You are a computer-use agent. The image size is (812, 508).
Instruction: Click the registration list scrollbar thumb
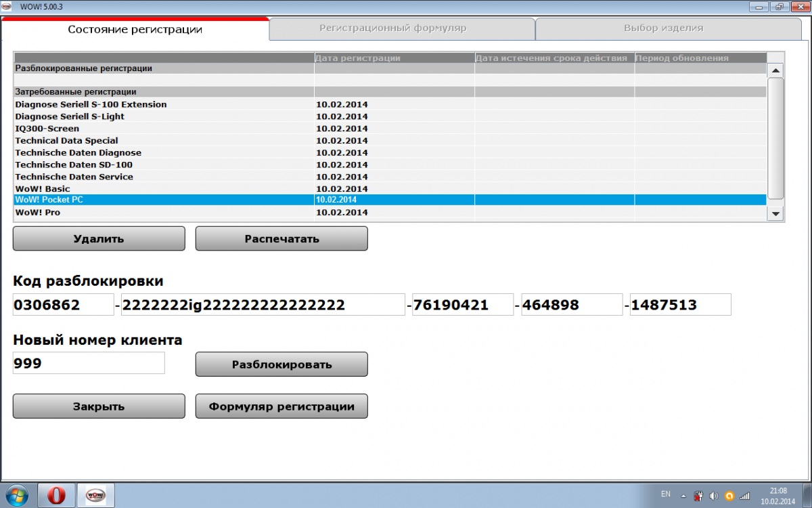776,137
